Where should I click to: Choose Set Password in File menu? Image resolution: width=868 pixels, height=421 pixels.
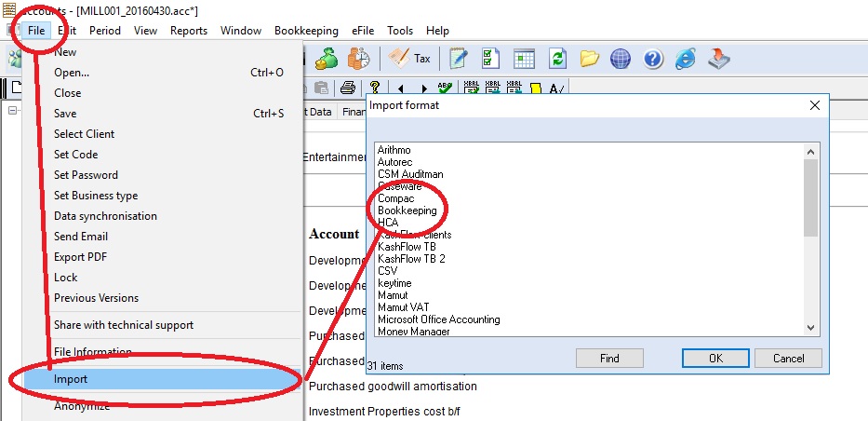(162, 175)
